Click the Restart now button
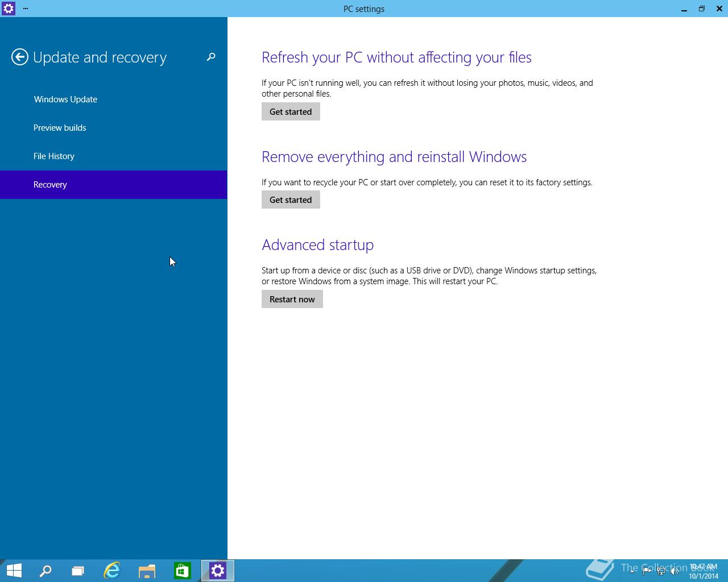 coord(292,299)
